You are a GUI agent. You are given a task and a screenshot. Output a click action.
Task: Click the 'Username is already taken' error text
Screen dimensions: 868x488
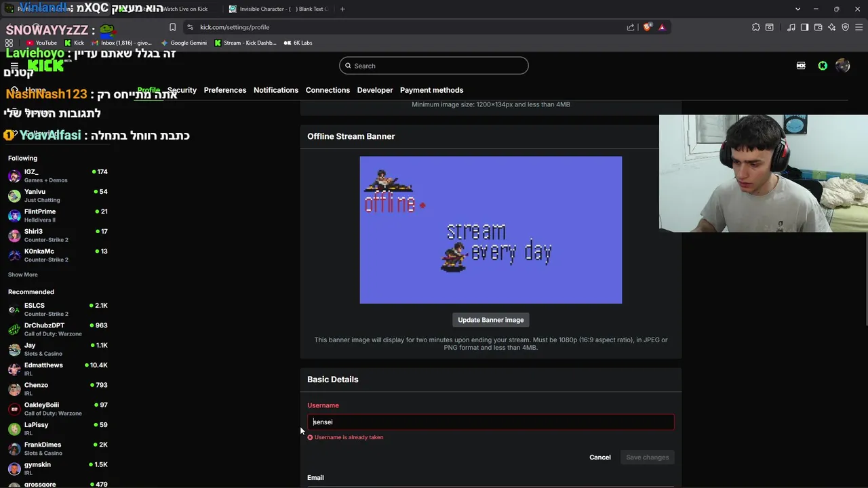(x=349, y=437)
